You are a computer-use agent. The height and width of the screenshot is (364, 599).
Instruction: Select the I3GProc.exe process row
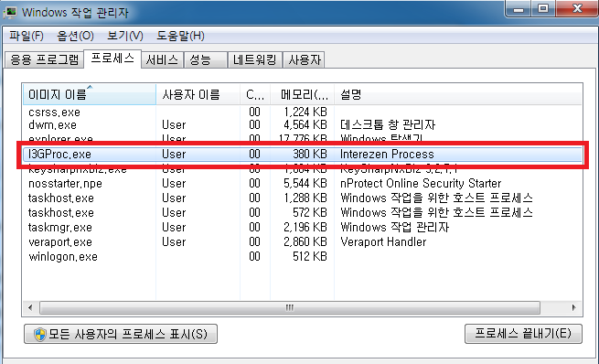pyautogui.click(x=302, y=154)
